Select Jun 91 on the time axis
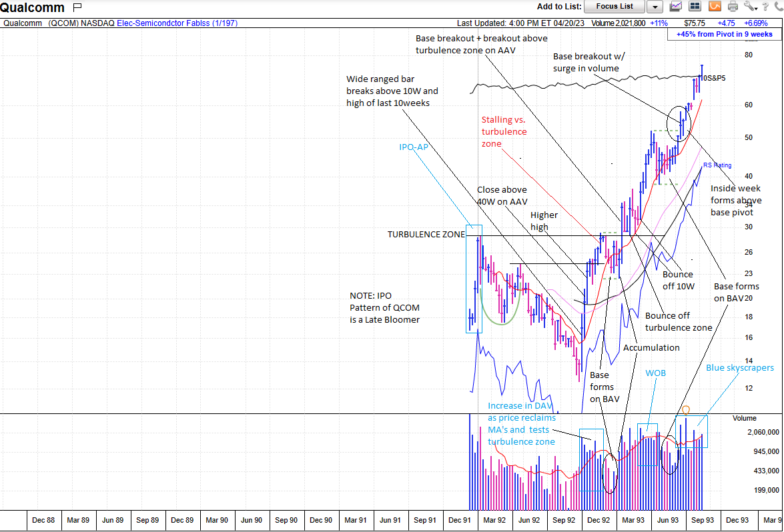 (x=390, y=520)
